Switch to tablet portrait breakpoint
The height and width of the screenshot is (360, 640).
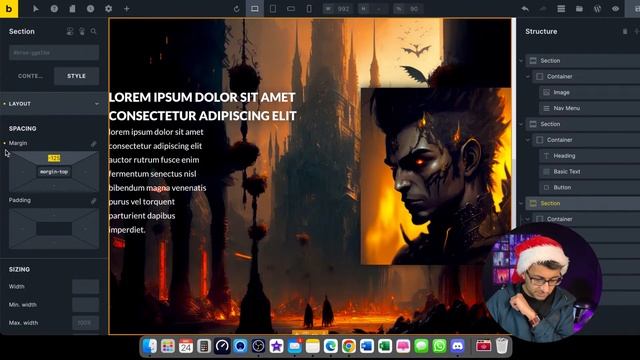(x=273, y=9)
